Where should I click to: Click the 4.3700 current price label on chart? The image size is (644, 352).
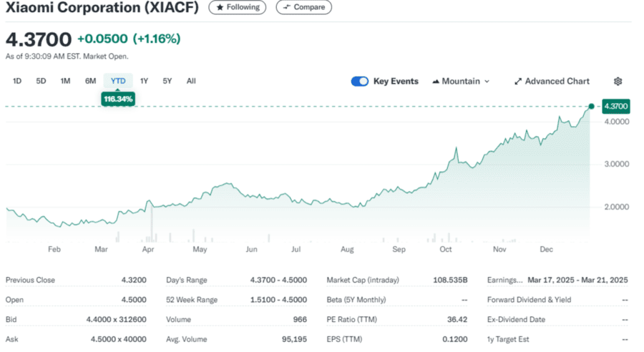[x=615, y=107]
